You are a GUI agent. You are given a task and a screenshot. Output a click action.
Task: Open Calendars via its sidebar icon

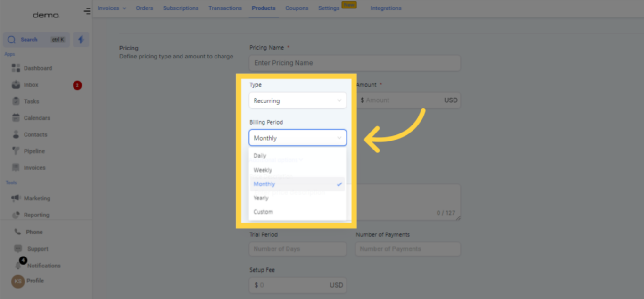tap(16, 118)
